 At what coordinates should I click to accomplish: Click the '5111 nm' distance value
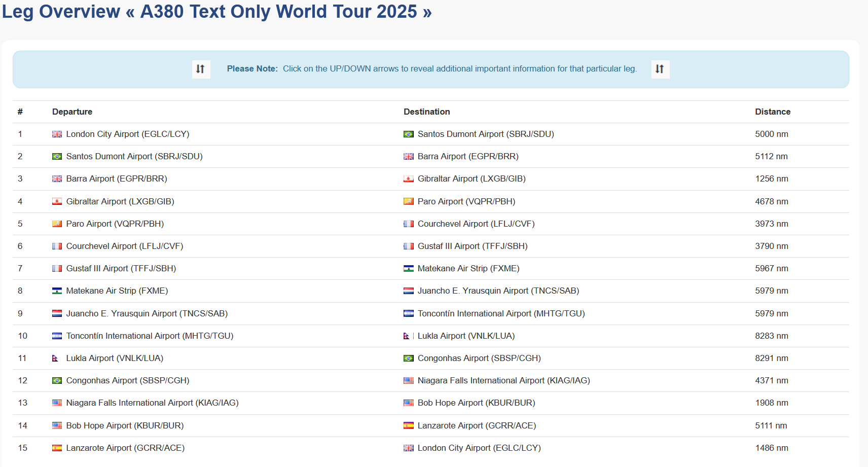[771, 426]
